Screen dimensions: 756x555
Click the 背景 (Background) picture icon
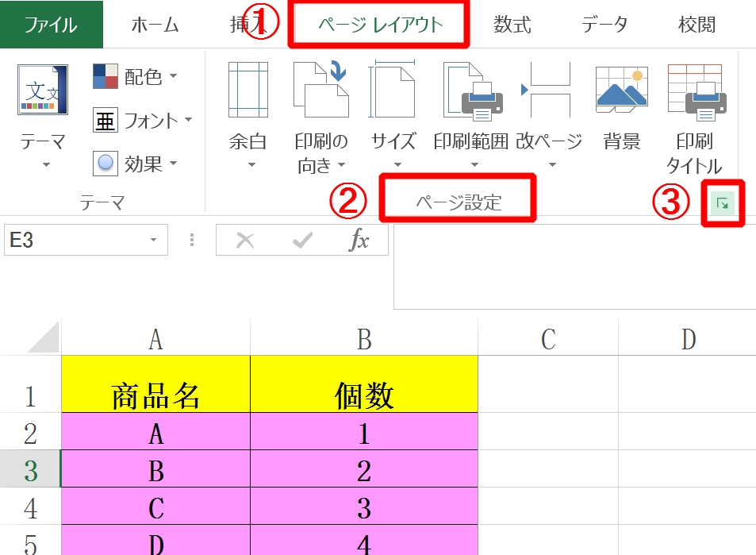pos(621,89)
